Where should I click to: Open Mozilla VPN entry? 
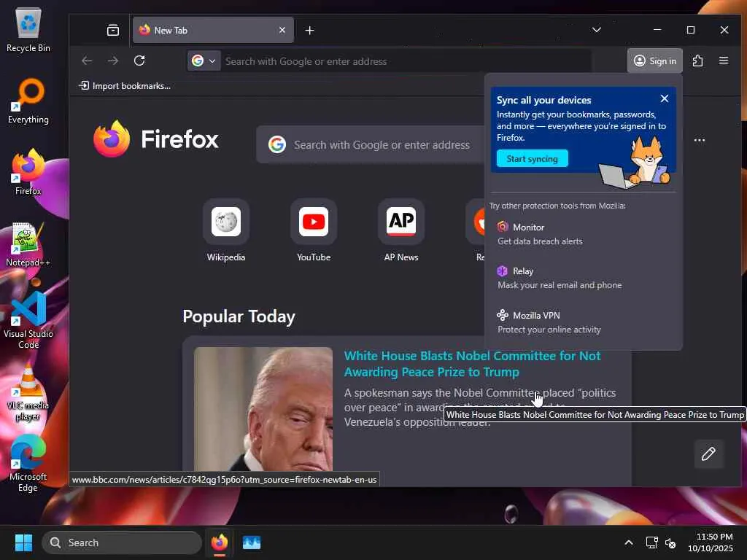coord(584,322)
